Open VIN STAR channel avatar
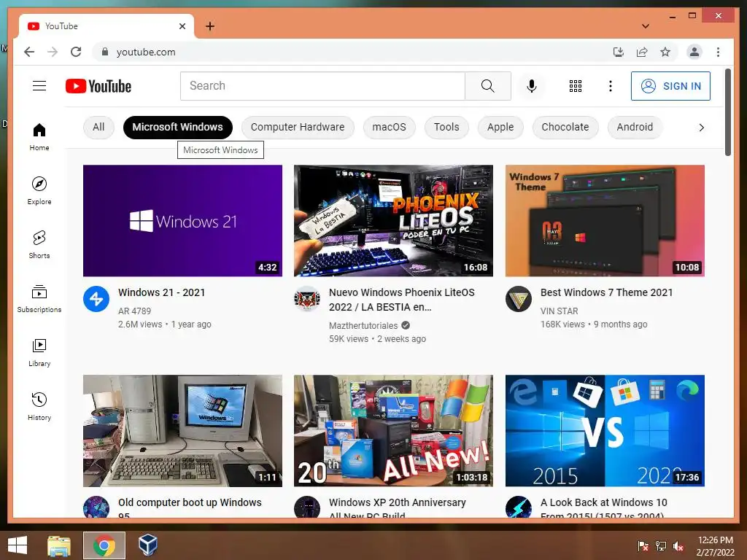Screen dimensions: 747x560 coord(519,298)
